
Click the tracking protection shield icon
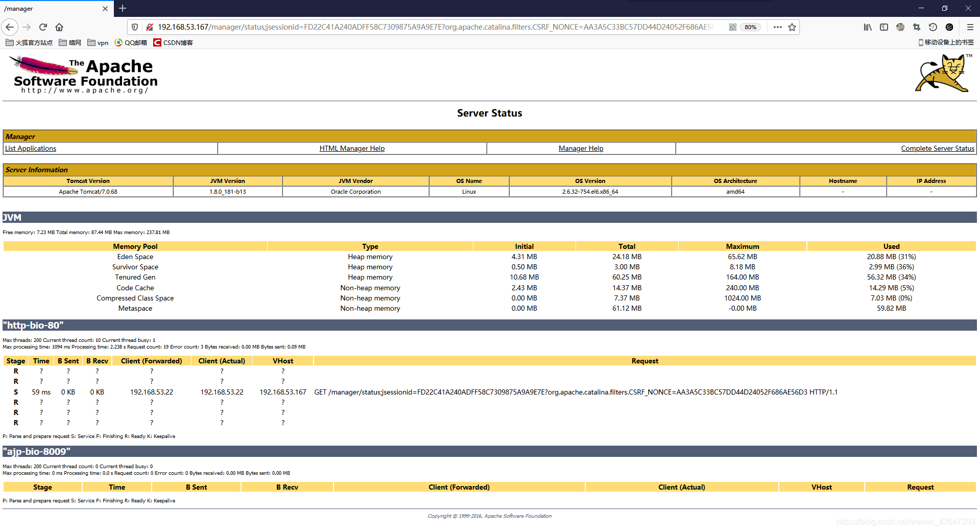point(135,27)
